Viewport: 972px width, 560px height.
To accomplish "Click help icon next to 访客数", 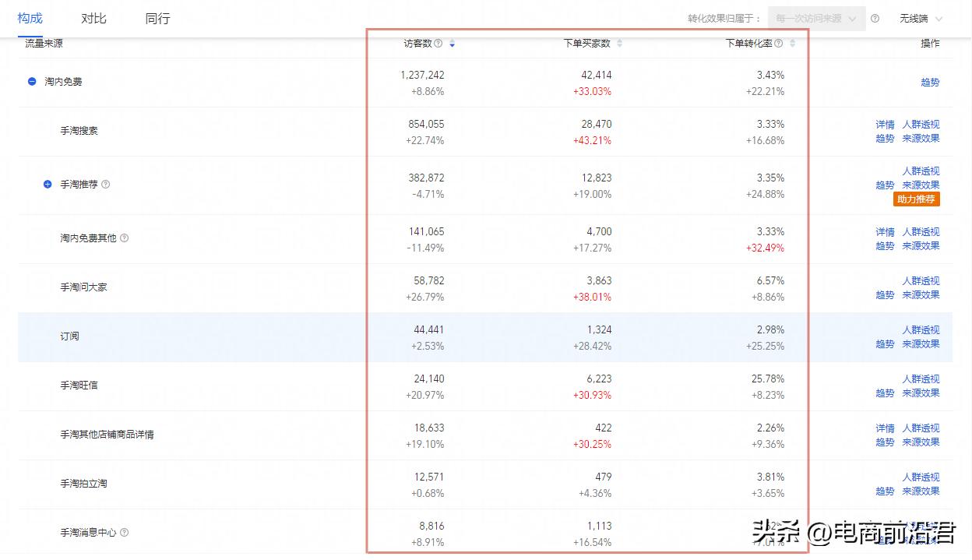I will tap(438, 44).
